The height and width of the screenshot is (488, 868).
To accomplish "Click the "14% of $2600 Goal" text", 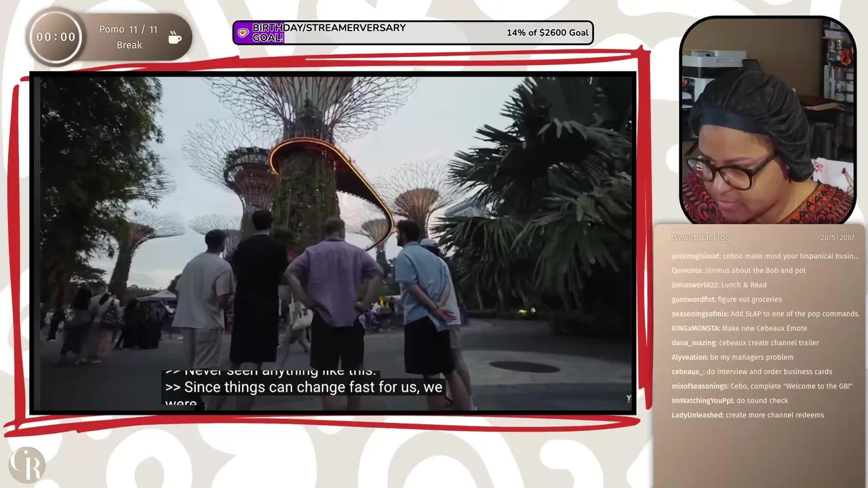I will pyautogui.click(x=547, y=33).
